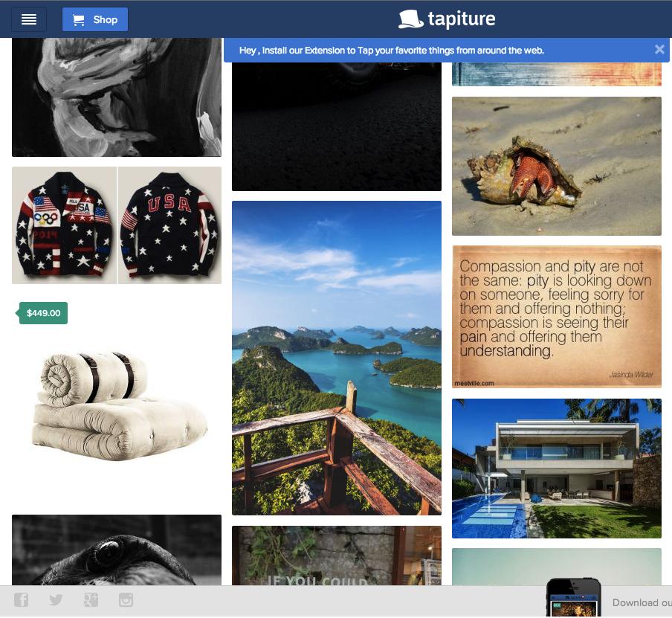
Task: Open the modern house with pool photo
Action: (x=557, y=469)
